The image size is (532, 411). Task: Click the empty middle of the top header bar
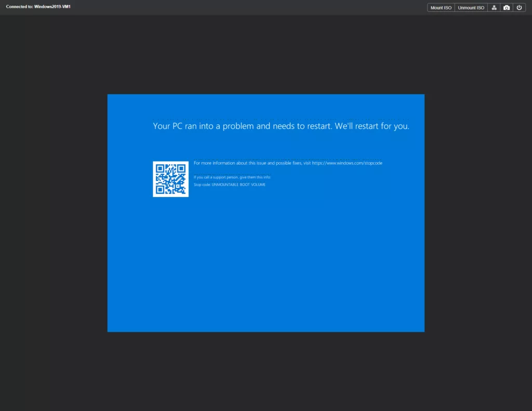[249, 7]
